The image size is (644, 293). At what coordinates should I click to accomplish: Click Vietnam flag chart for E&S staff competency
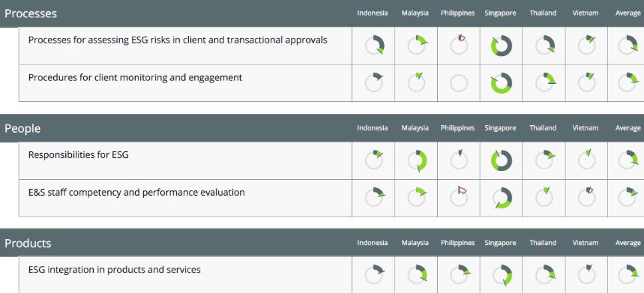click(586, 197)
